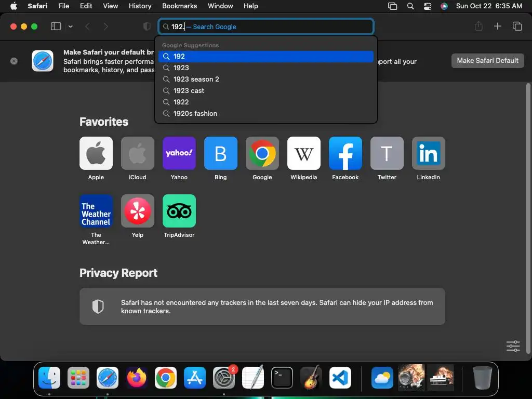Image resolution: width=532 pixels, height=399 pixels.
Task: Dismiss the default browser banner
Action: pos(14,61)
